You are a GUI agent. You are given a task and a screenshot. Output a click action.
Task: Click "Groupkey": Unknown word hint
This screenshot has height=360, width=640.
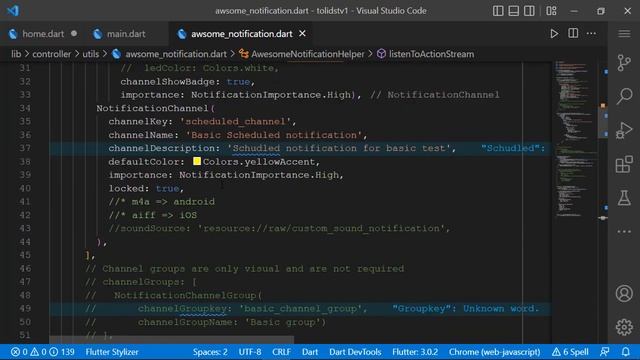[466, 309]
